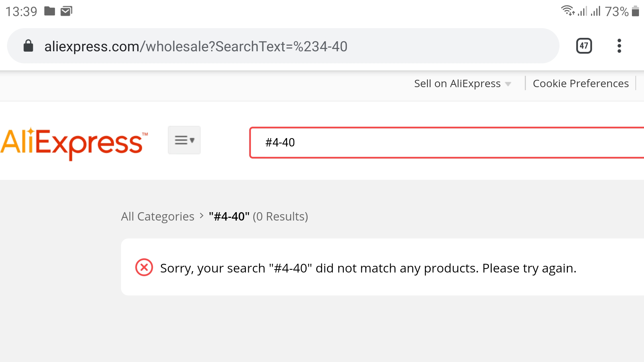Click the breadcrumb chevron after All Categories
This screenshot has width=644, height=362.
tap(202, 216)
